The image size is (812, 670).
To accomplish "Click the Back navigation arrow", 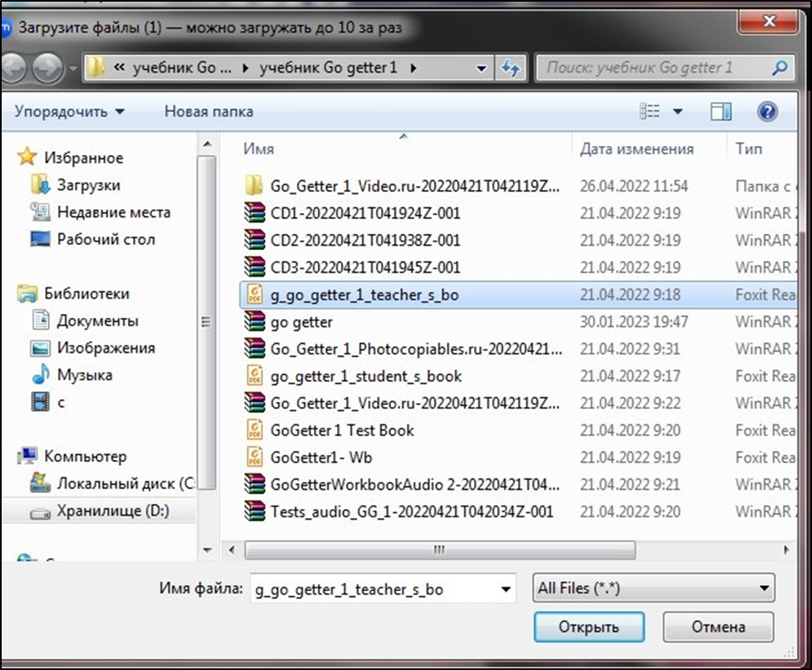I will pyautogui.click(x=12, y=68).
